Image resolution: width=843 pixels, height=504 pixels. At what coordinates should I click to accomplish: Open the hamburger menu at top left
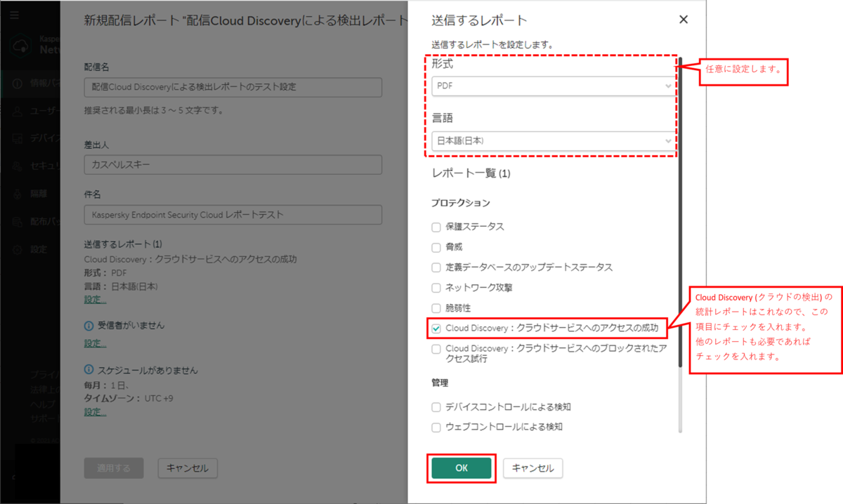pos(15,15)
